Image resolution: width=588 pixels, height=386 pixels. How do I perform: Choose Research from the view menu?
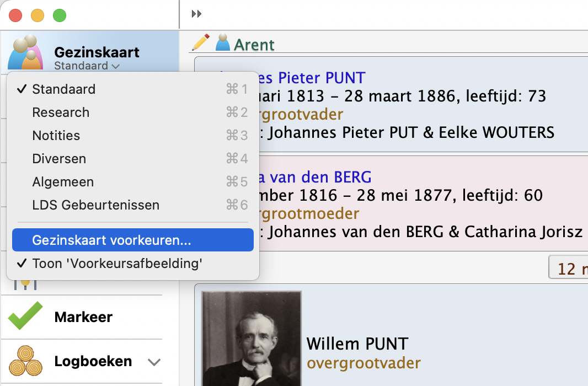tap(61, 112)
